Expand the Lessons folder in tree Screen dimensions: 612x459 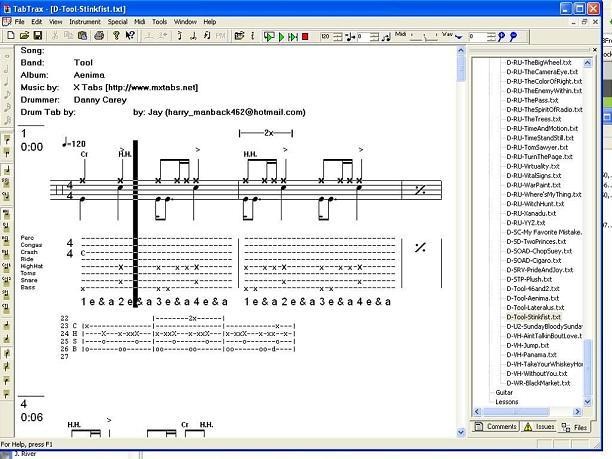(x=507, y=402)
